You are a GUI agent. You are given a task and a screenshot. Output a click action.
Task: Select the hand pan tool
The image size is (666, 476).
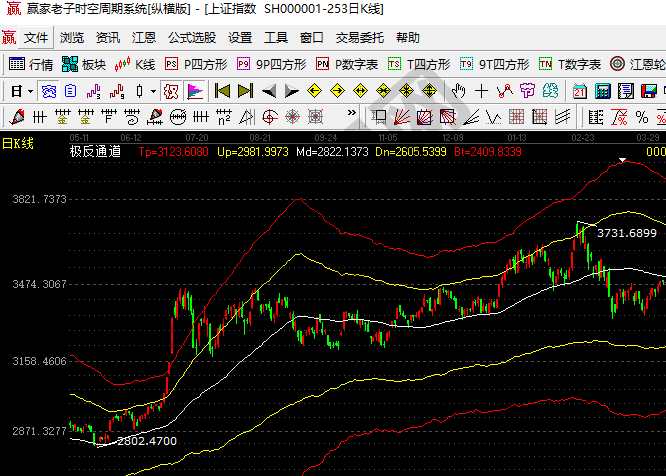(x=459, y=91)
